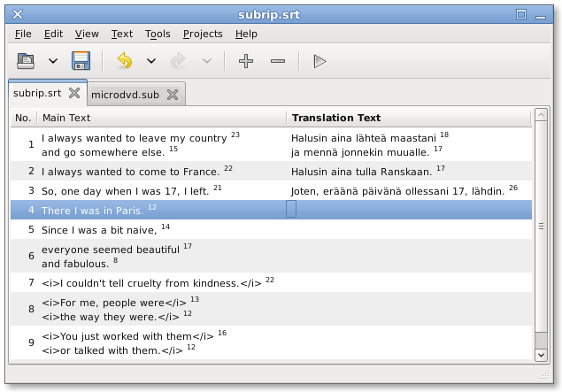Insert subtitles with the plus icon

pos(246,61)
